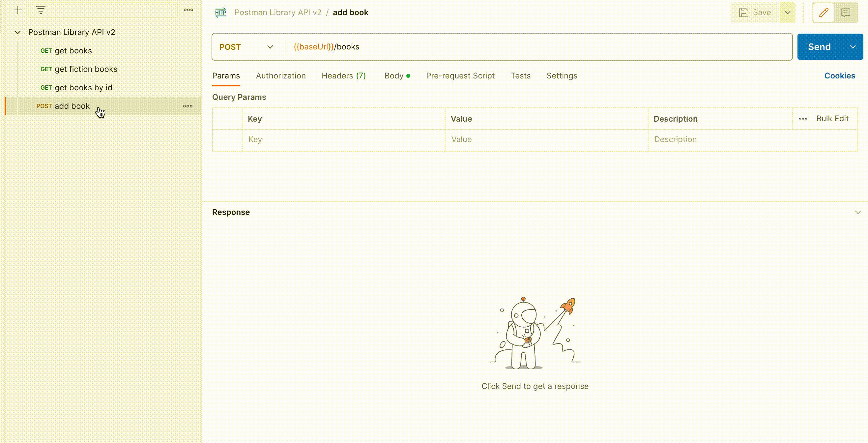Click the HTTP badge in the breadcrumb
Screen dimensions: 868x443
pyautogui.click(x=221, y=13)
